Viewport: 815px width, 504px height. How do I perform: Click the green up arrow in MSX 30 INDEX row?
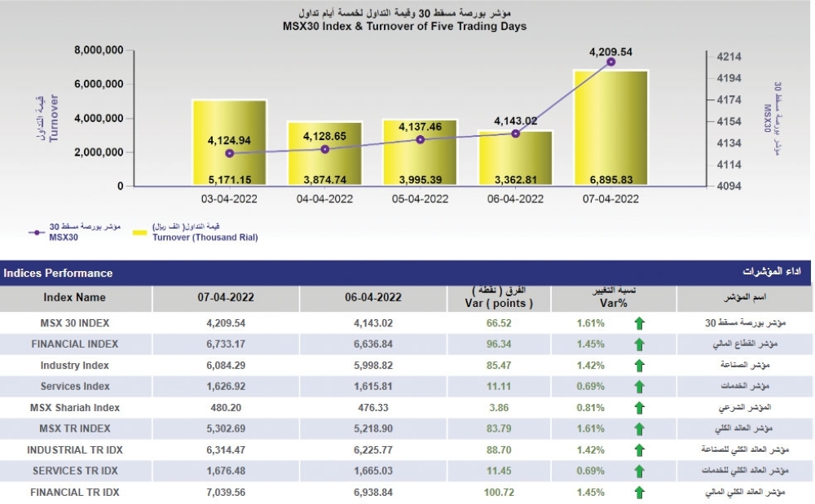pos(639,323)
